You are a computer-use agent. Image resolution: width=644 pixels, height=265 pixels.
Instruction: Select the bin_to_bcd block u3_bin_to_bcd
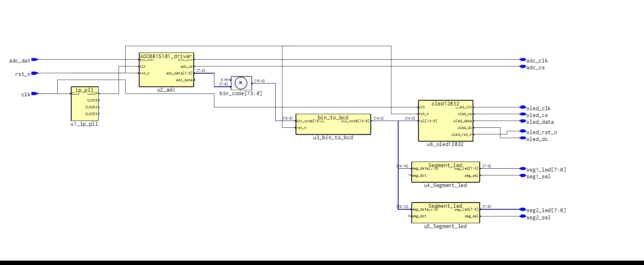tap(333, 124)
